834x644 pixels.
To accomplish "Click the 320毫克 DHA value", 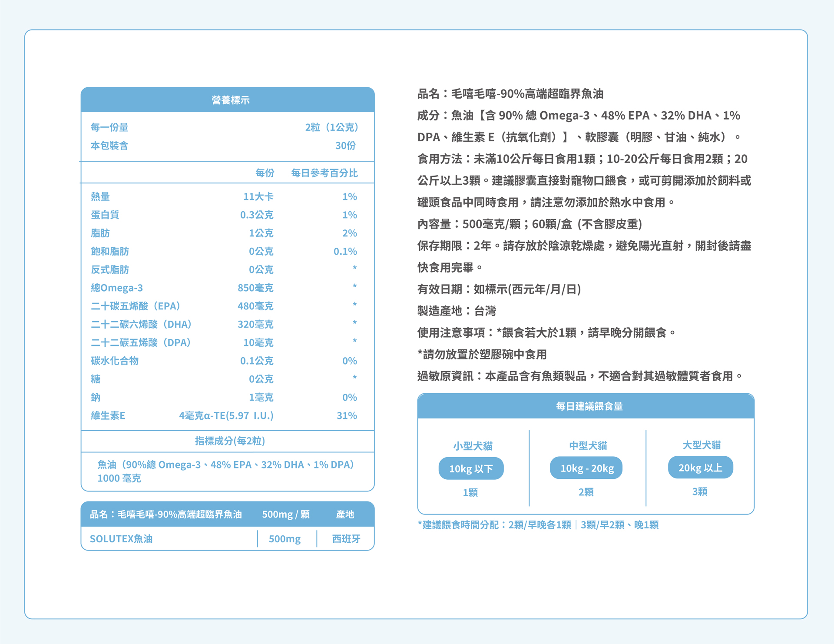I will [255, 324].
